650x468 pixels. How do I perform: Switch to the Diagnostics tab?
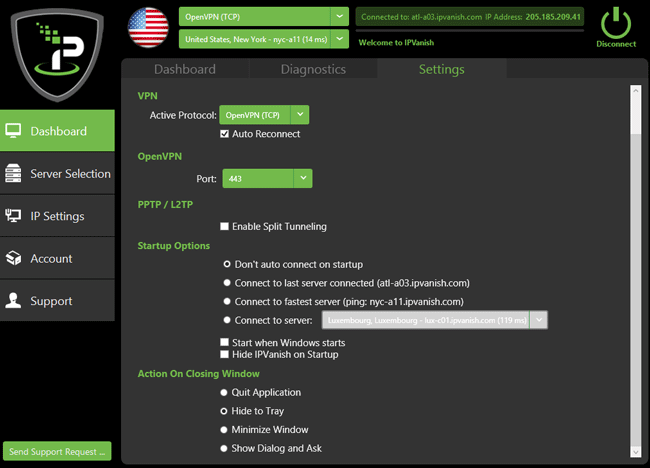coord(313,69)
